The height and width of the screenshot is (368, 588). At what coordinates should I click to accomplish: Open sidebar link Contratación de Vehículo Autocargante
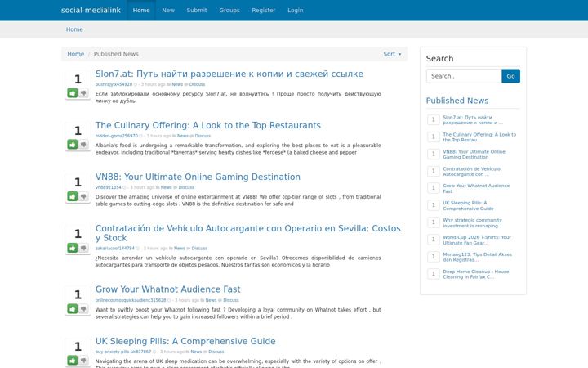(x=471, y=172)
